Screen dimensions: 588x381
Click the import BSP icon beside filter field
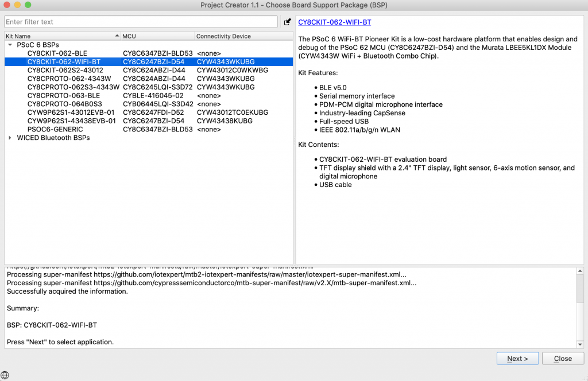(287, 22)
